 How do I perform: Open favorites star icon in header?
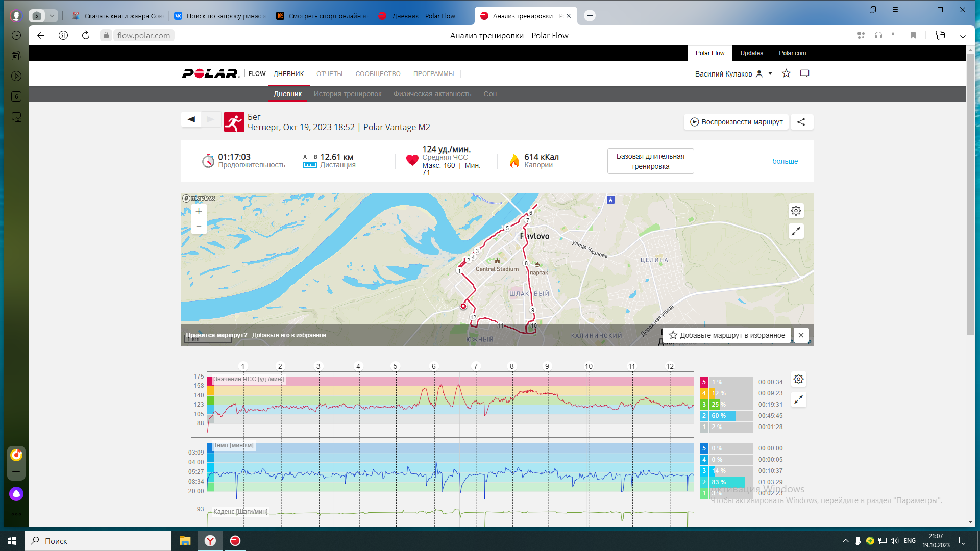tap(787, 73)
